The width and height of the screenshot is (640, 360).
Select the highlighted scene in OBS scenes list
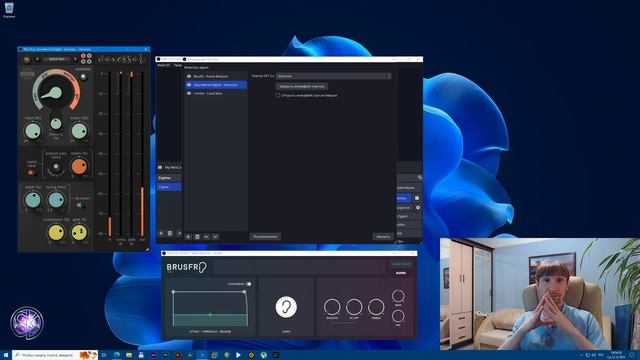(x=169, y=187)
